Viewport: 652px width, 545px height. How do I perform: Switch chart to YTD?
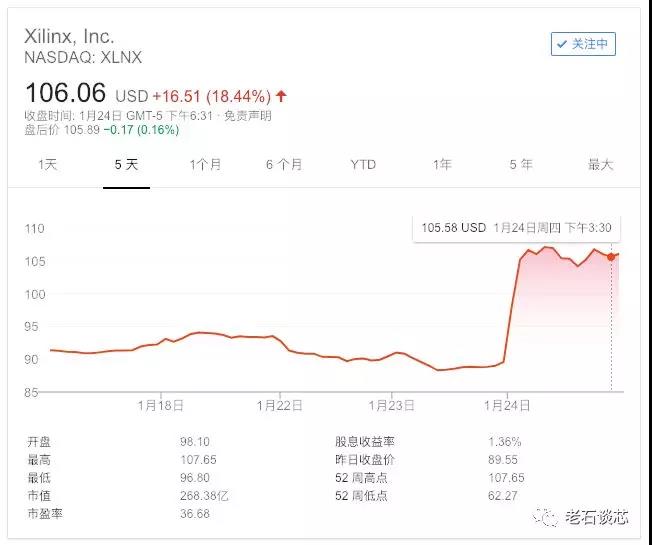[x=363, y=164]
